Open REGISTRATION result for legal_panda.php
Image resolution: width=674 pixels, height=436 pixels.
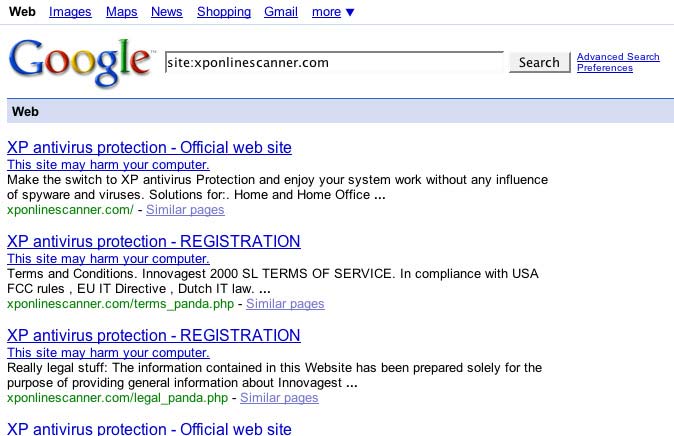[x=153, y=336]
